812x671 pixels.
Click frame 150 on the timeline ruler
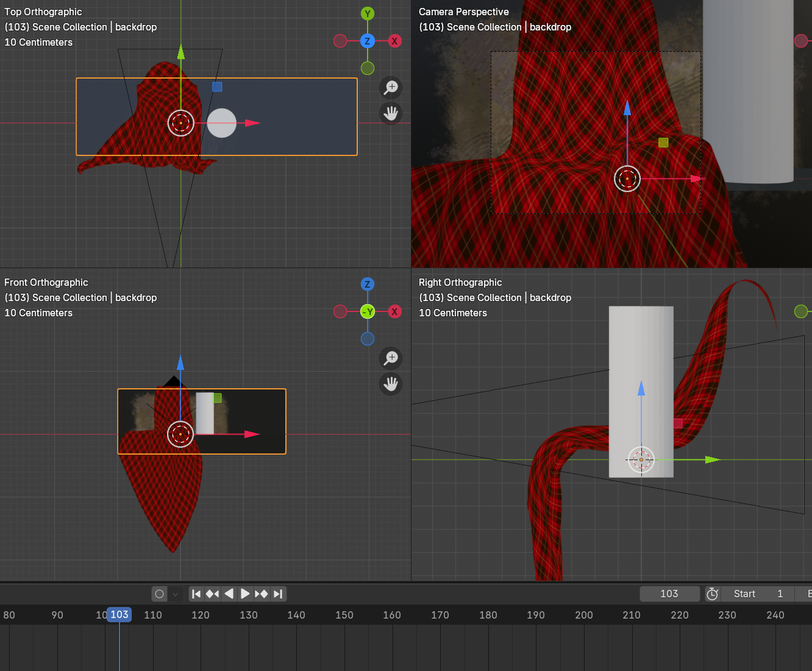tap(344, 615)
